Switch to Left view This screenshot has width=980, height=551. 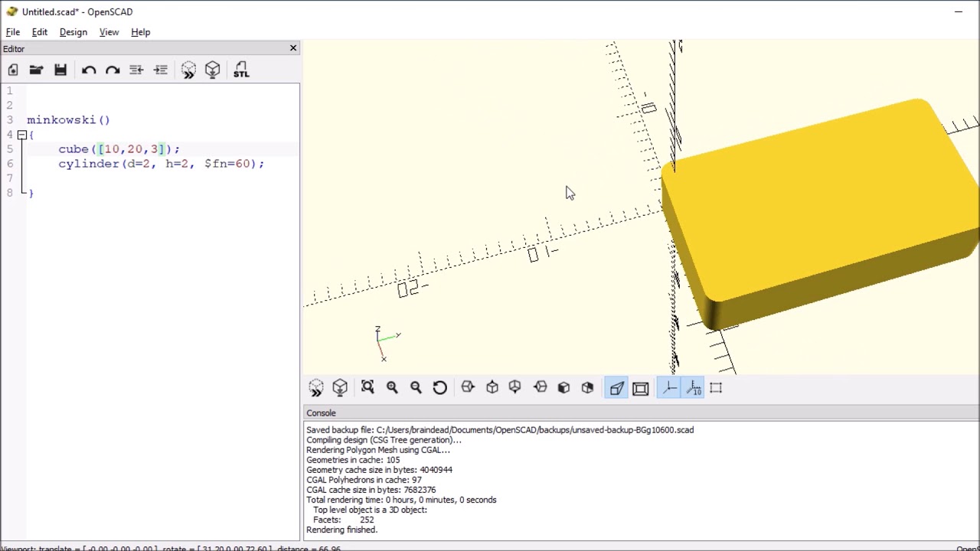pos(541,388)
